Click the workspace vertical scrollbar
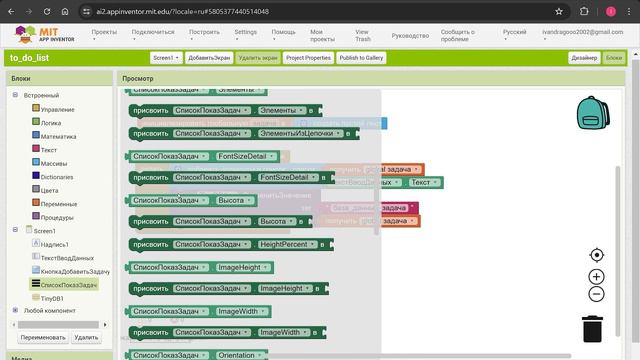The image size is (640, 360). [618, 251]
